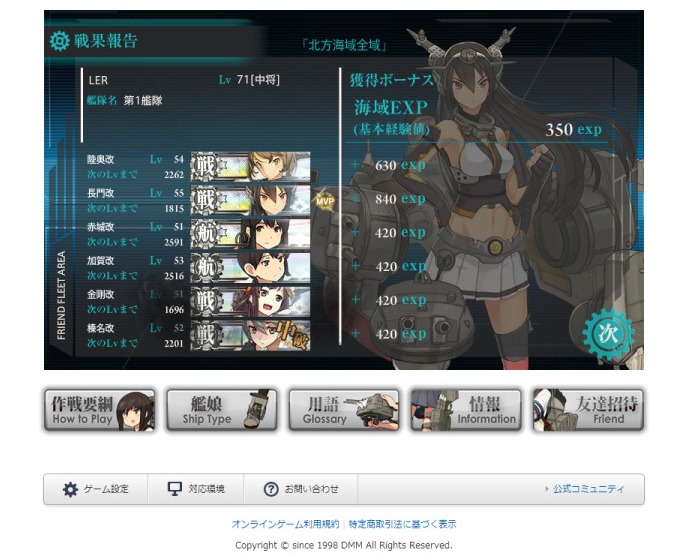Screen dimensions: 691x560
Task: Click the gold MVP badge icon
Action: (x=325, y=201)
